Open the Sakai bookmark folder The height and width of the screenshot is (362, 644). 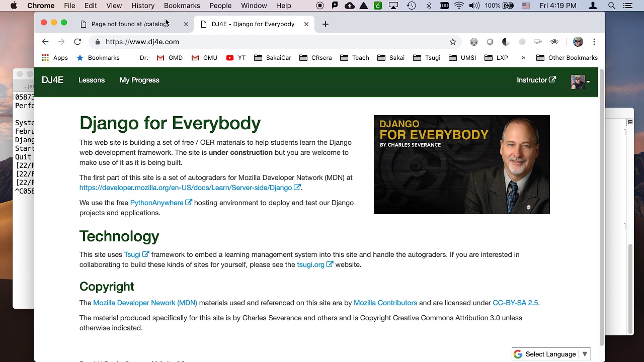[391, 58]
